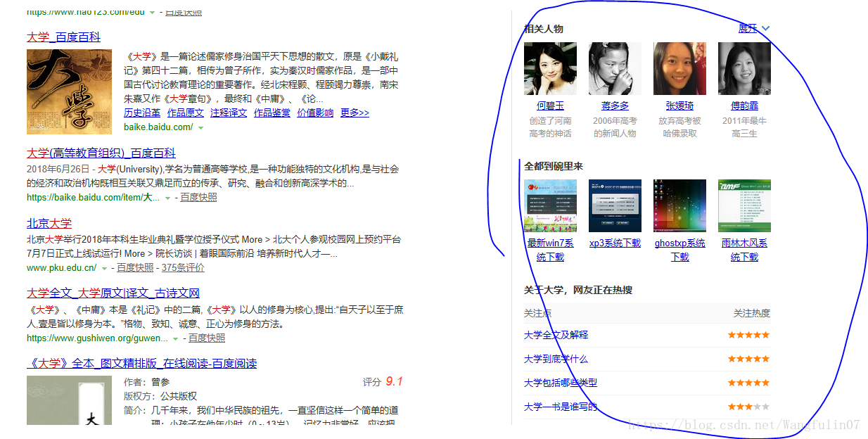Open the xp3系统下载 text link
868x439 pixels.
[615, 243]
